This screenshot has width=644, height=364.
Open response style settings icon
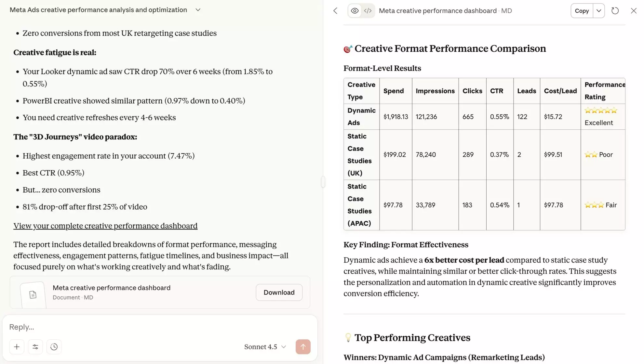pos(35,347)
